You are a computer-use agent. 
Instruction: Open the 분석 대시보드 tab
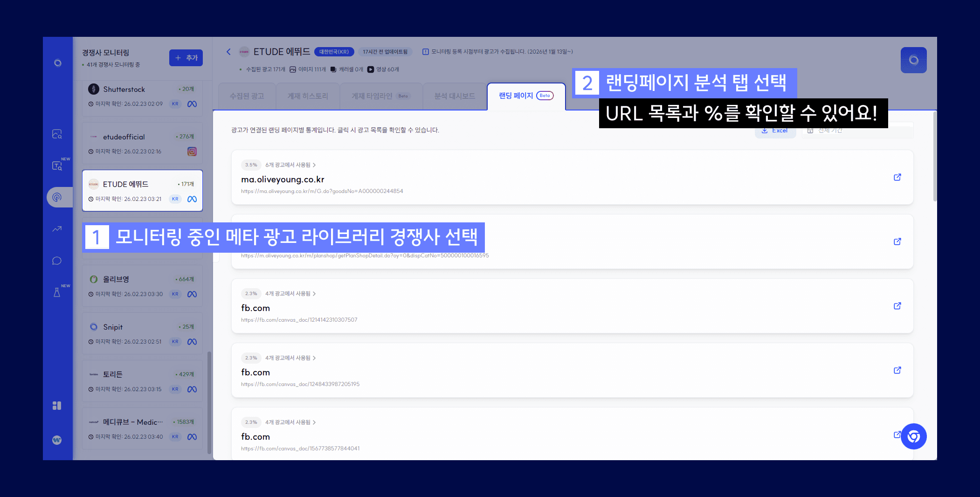455,96
